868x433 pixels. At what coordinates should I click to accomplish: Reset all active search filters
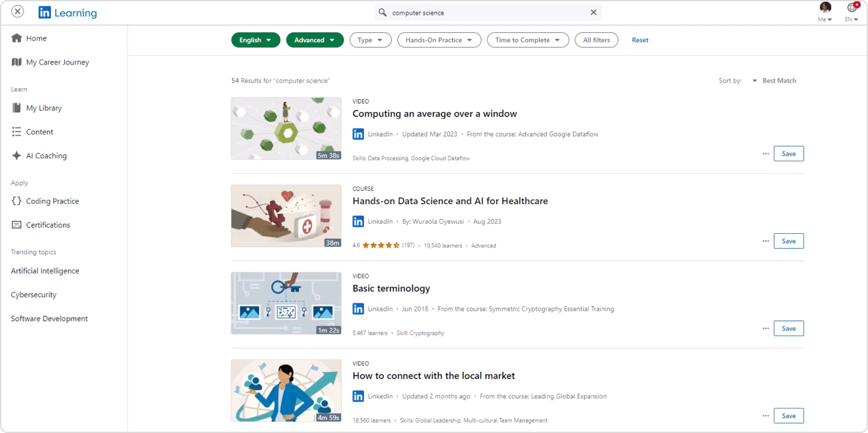click(x=640, y=40)
